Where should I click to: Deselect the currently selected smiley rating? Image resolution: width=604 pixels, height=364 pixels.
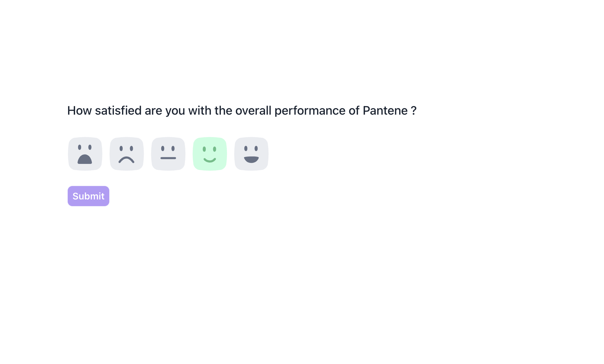pos(210,154)
